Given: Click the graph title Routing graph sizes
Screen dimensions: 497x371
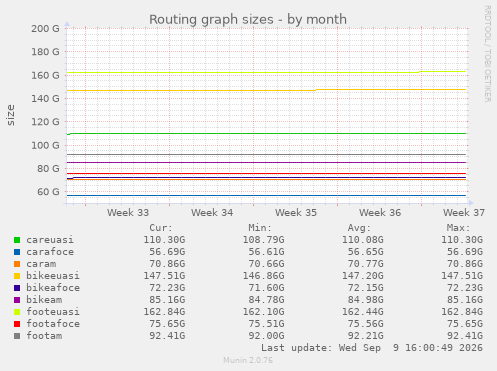Looking at the screenshot, I should point(248,19).
